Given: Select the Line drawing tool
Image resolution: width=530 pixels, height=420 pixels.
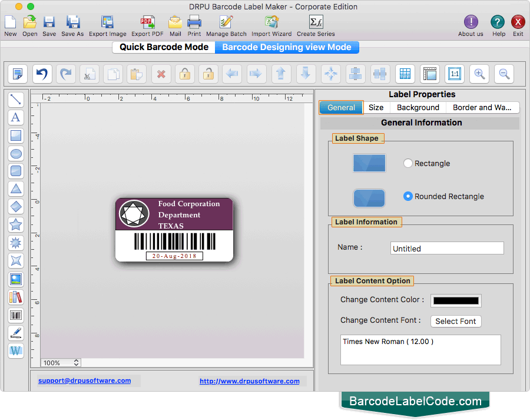Looking at the screenshot, I should [x=16, y=100].
